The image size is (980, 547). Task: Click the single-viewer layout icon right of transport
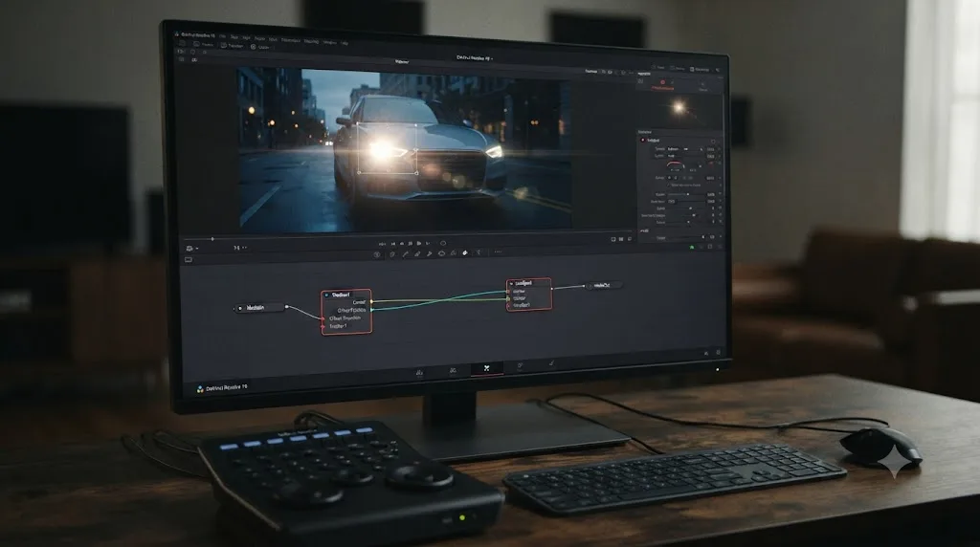[x=613, y=239]
